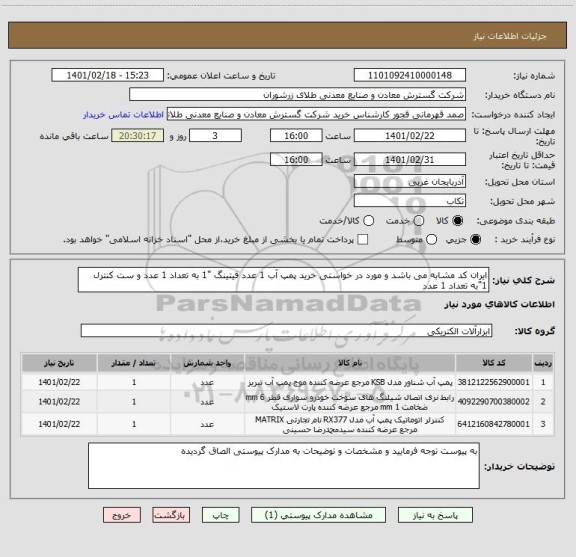Click the مشاهده مدارک پیوستی (1) button
576x557 pixels.
coord(318,515)
